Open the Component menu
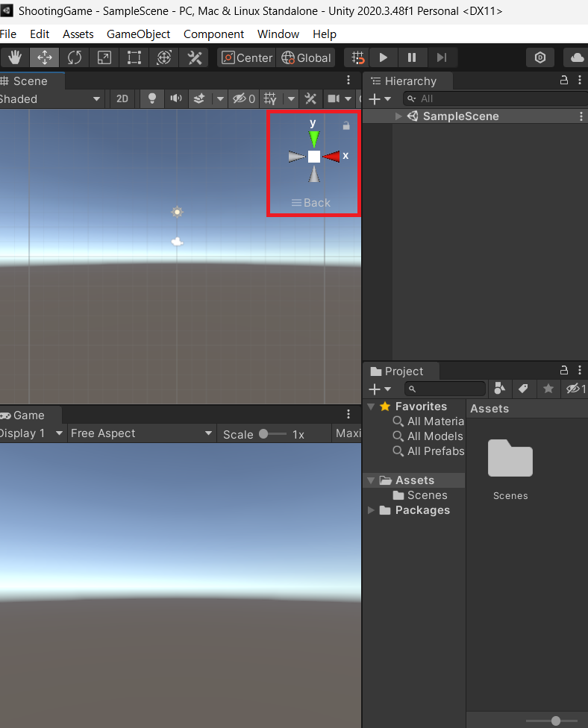The image size is (588, 728). [x=213, y=34]
